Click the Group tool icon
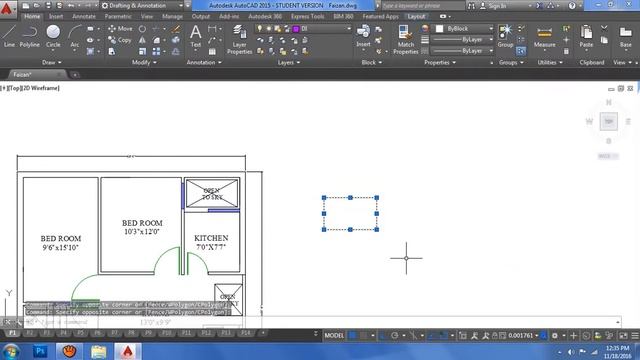640x360 pixels. [505, 36]
